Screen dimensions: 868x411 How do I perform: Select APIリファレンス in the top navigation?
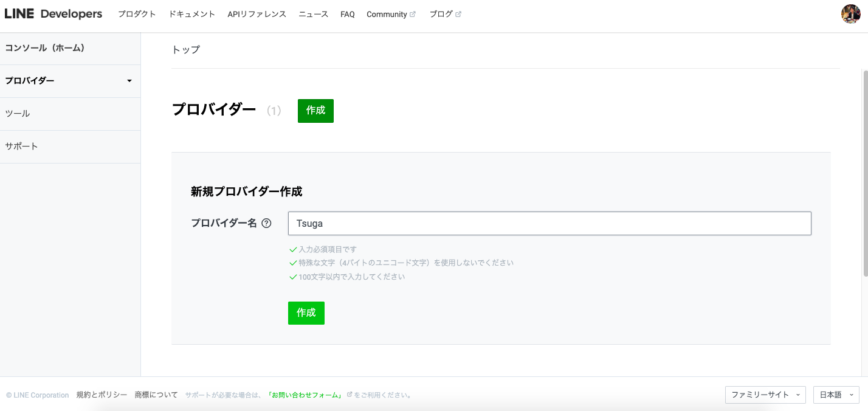pyautogui.click(x=257, y=13)
